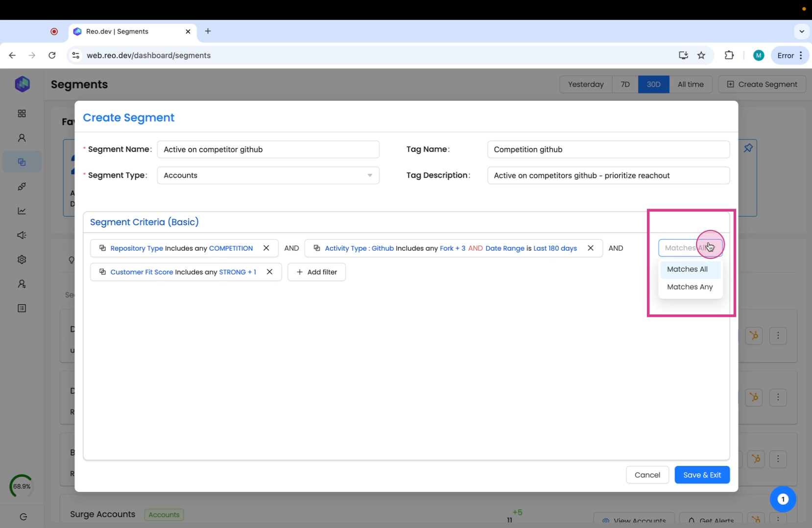Click the Save & Exit button
812x528 pixels.
point(701,475)
